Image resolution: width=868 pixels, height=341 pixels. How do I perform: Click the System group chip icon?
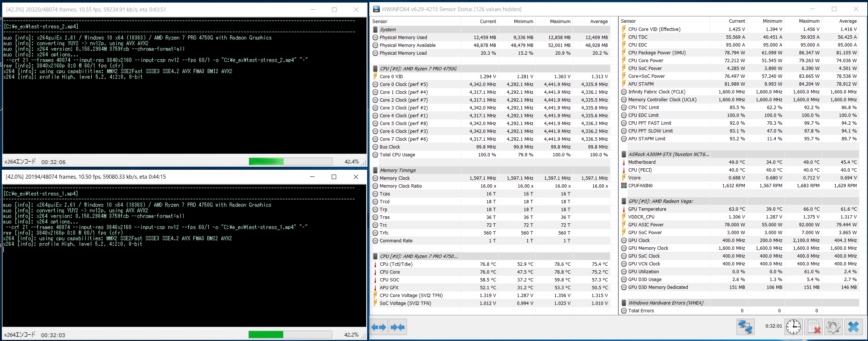375,29
